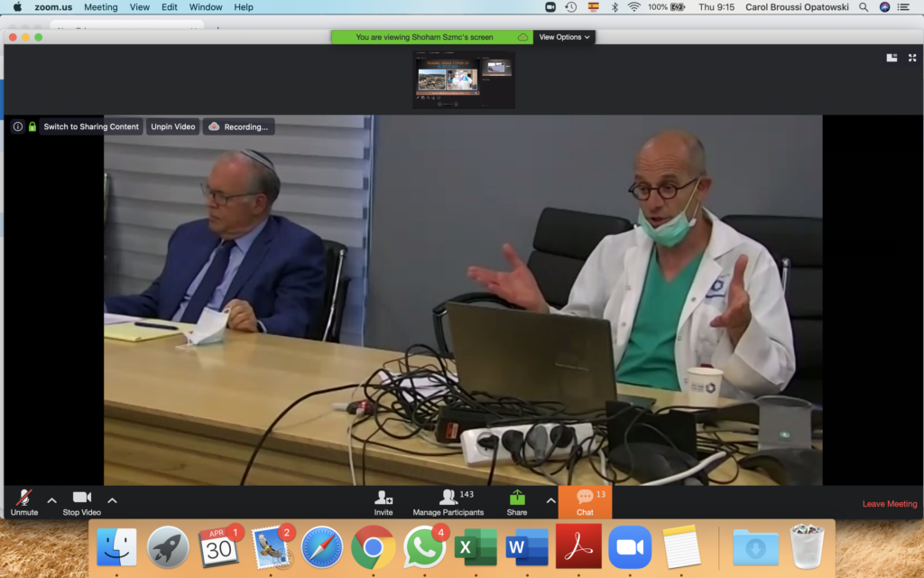Open the Apple menu

[x=17, y=7]
